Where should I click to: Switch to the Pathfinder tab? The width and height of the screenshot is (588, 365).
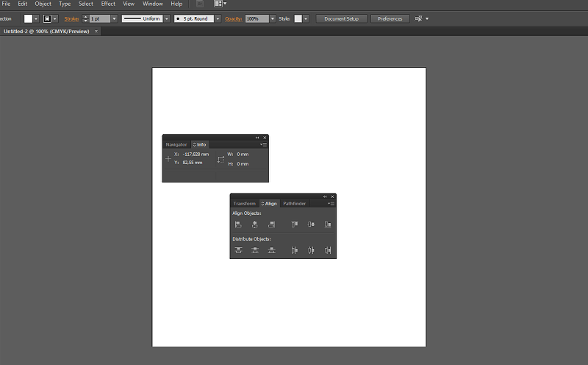(x=295, y=204)
